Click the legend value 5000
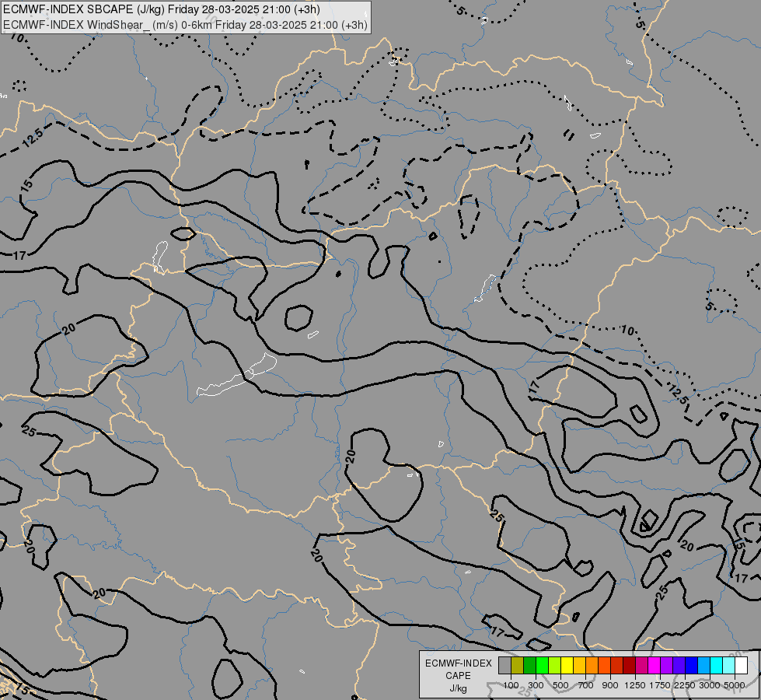This screenshot has width=761, height=700. [x=735, y=685]
